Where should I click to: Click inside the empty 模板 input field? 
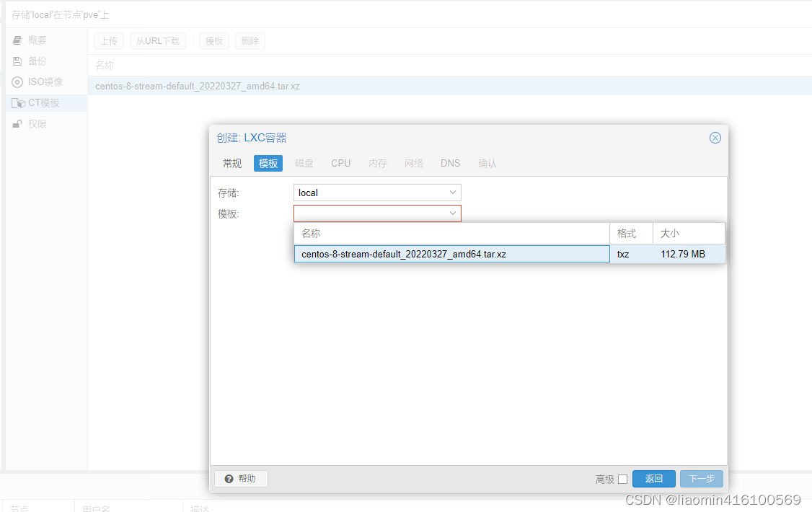point(370,213)
